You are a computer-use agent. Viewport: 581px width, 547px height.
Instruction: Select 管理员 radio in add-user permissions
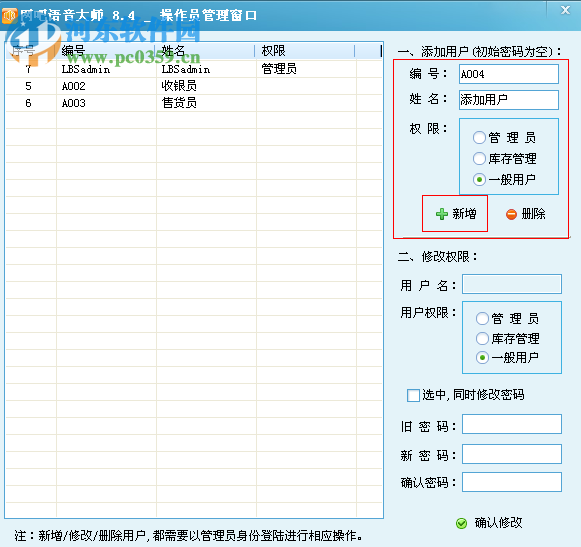pyautogui.click(x=479, y=137)
